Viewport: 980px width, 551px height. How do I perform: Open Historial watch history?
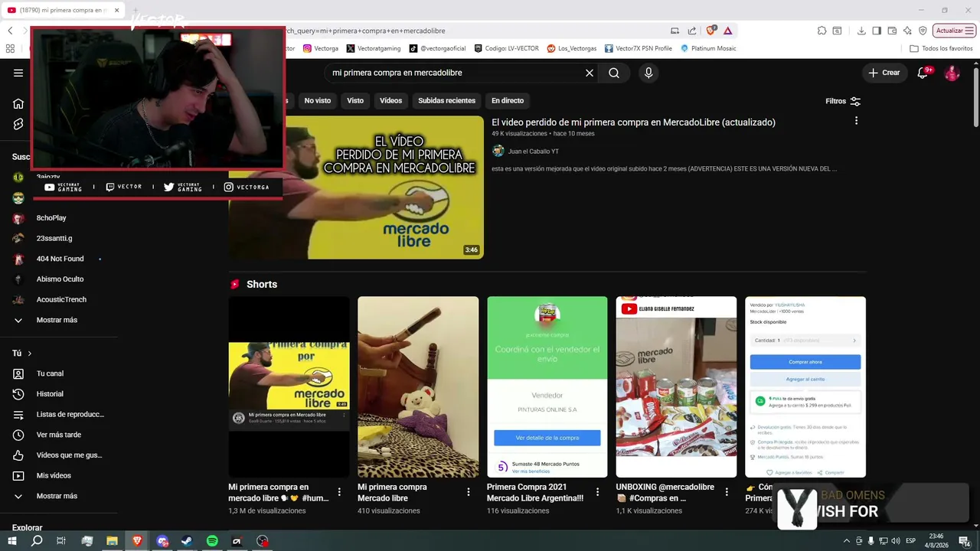50,394
